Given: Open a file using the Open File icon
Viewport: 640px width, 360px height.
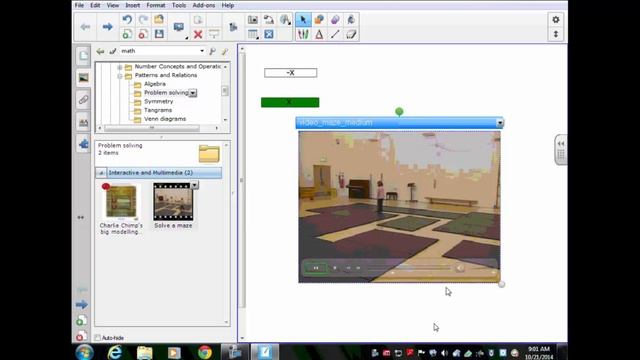Looking at the screenshot, I should (159, 20).
